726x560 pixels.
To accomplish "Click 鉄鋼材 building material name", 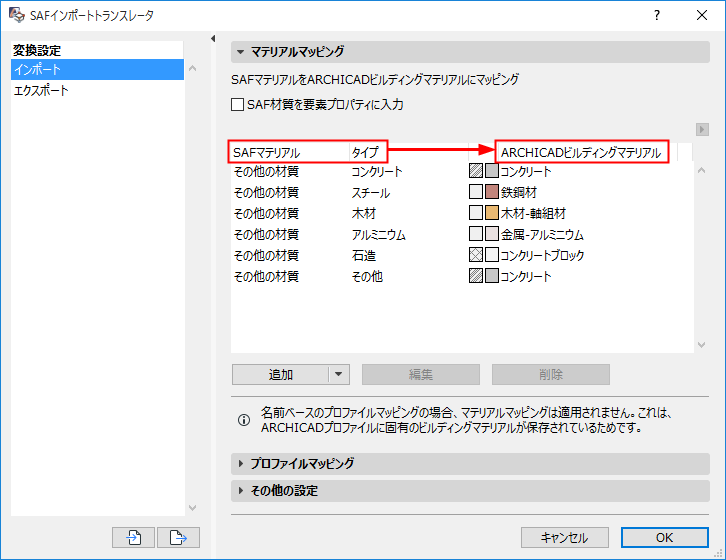I will pyautogui.click(x=519, y=192).
